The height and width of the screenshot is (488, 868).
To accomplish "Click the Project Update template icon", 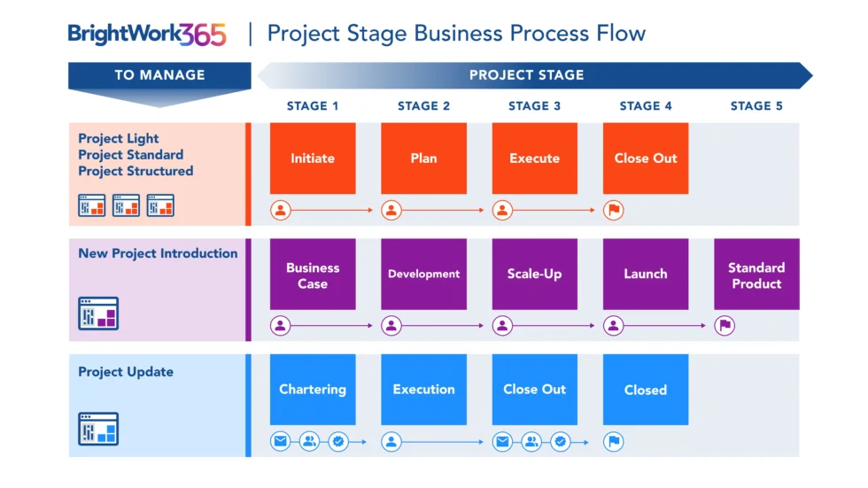I will coord(98,429).
